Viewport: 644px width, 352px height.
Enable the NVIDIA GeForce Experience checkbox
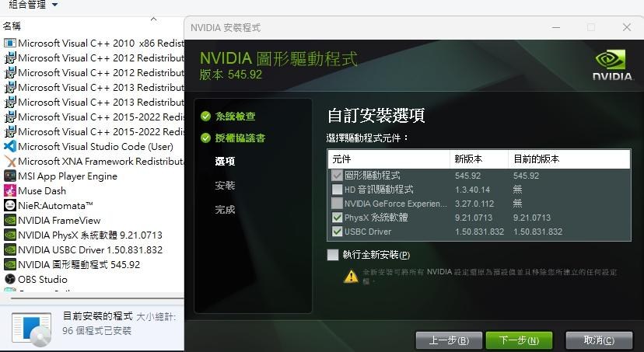[337, 204]
